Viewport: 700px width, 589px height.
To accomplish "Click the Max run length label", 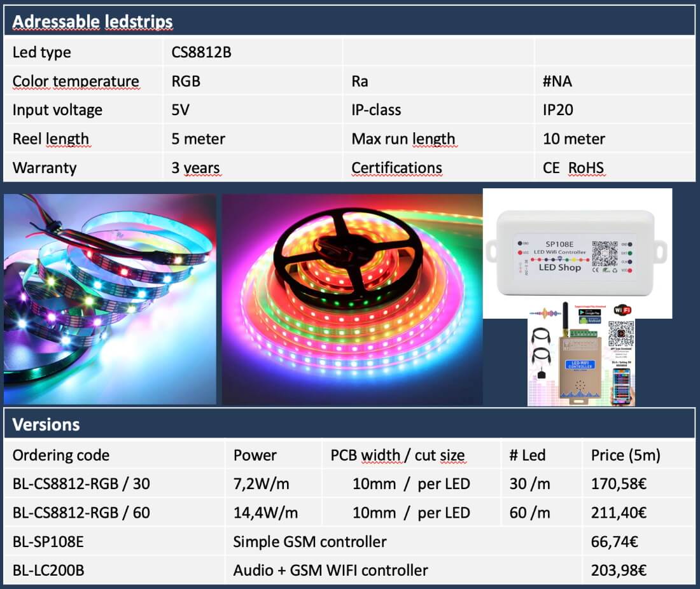I will coord(403,139).
